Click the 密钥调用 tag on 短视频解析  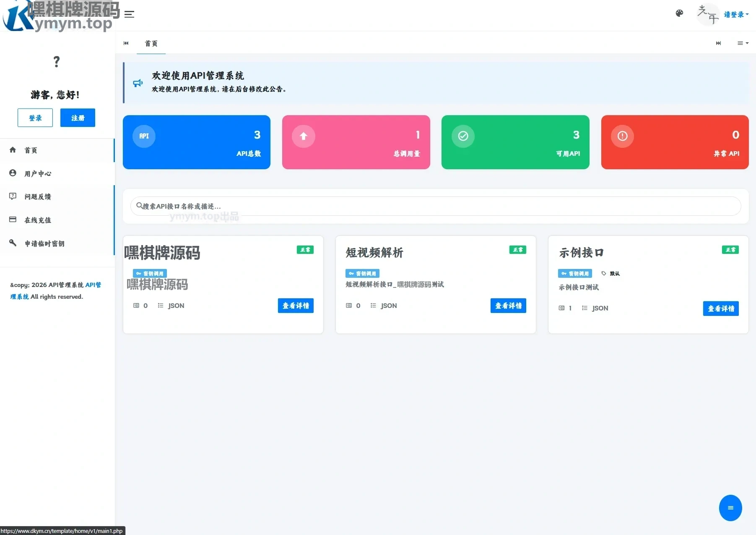(x=362, y=274)
